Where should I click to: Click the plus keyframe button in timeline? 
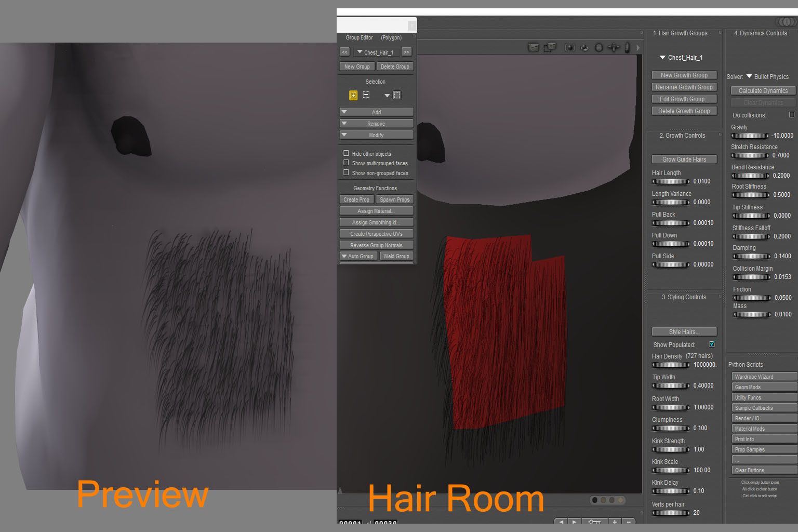615,521
